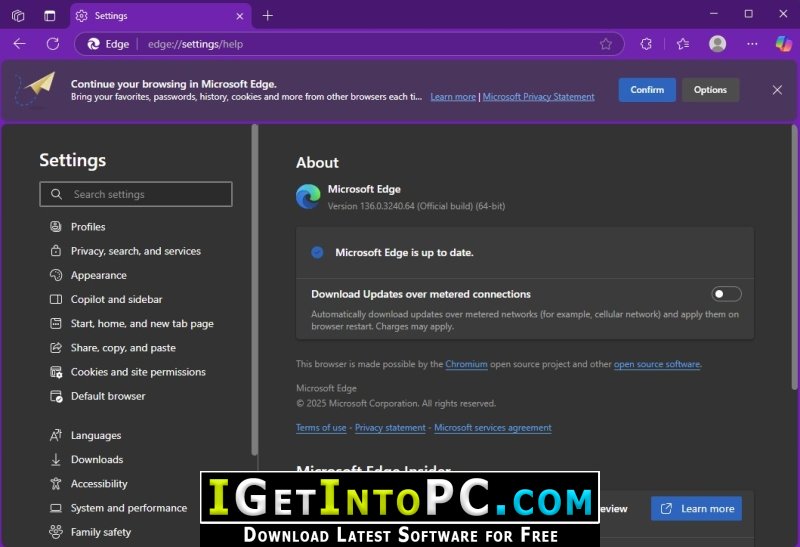Click the settings sidebar scrollbar

255,290
